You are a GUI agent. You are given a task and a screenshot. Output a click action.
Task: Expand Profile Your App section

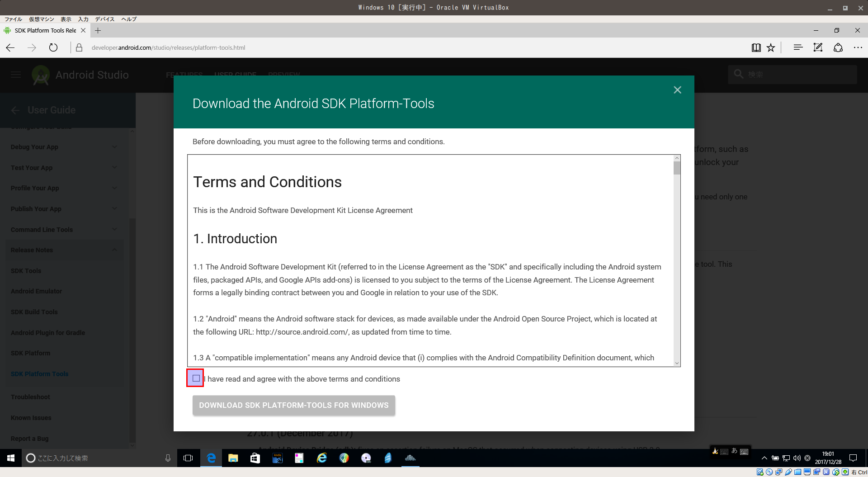(x=64, y=188)
